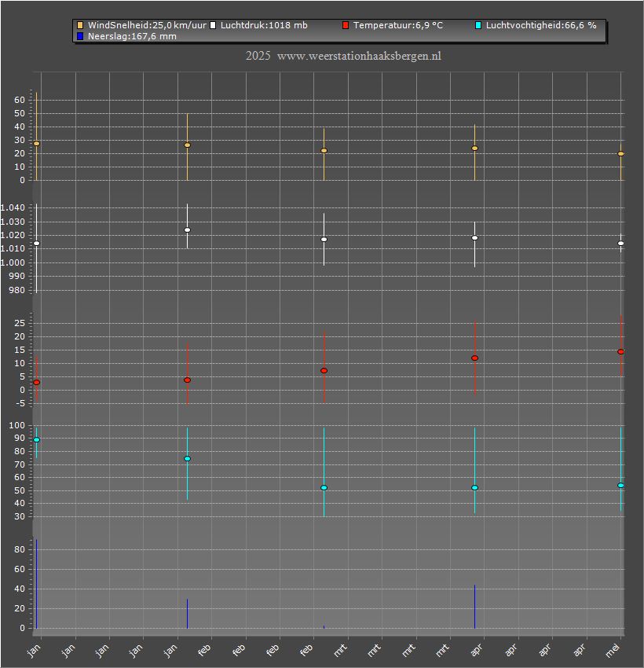
Task: Click the white Luchtdruk legend swatch
Action: 213,26
